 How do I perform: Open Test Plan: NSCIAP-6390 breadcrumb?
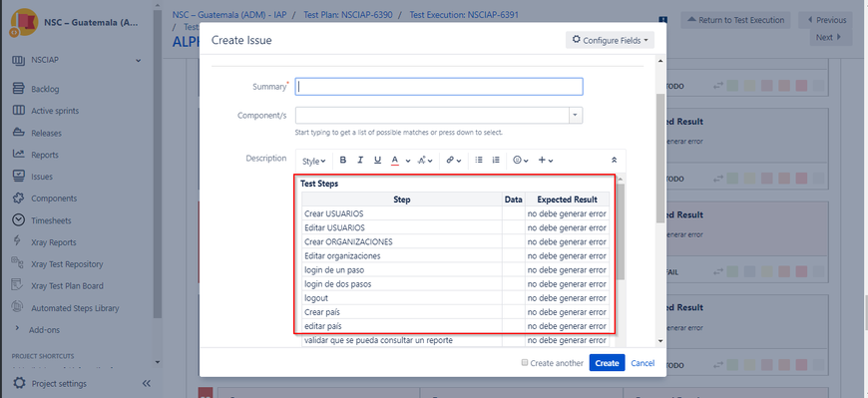point(348,15)
